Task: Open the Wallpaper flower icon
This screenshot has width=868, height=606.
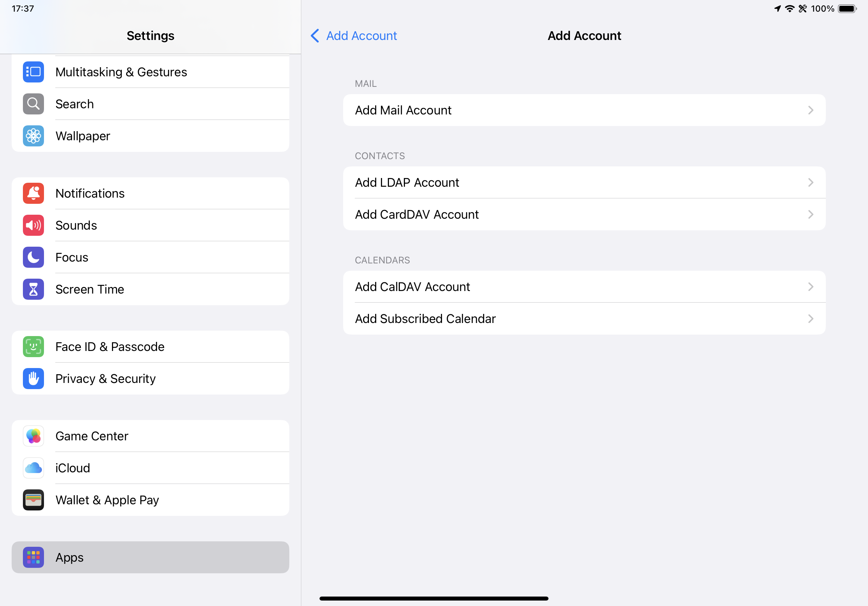Action: point(33,136)
